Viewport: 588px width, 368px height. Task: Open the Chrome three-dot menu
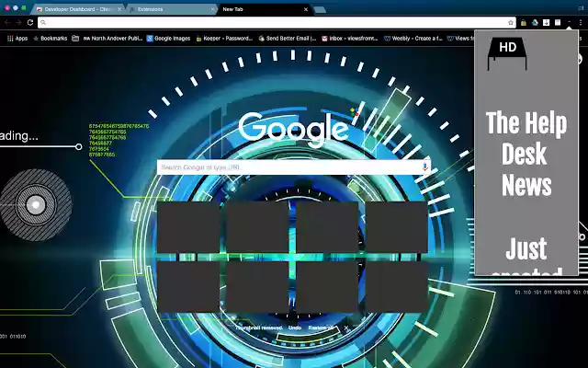tap(581, 22)
